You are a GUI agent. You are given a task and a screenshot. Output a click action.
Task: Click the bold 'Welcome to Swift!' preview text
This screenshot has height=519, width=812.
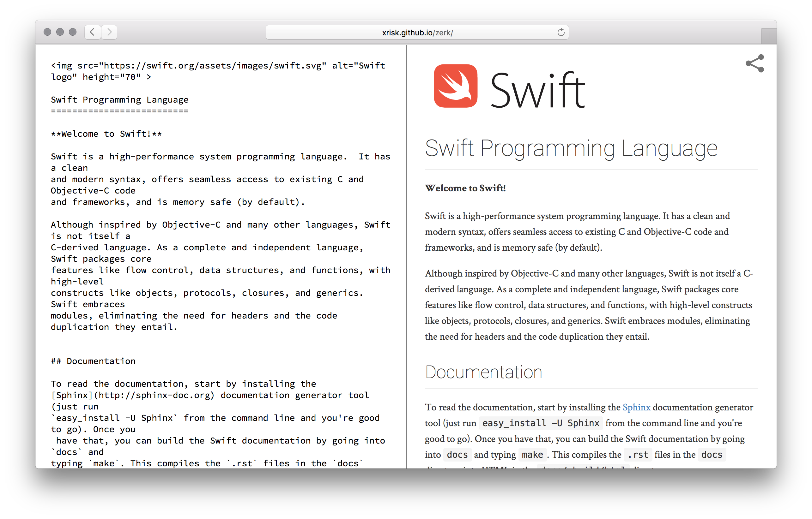[465, 188]
